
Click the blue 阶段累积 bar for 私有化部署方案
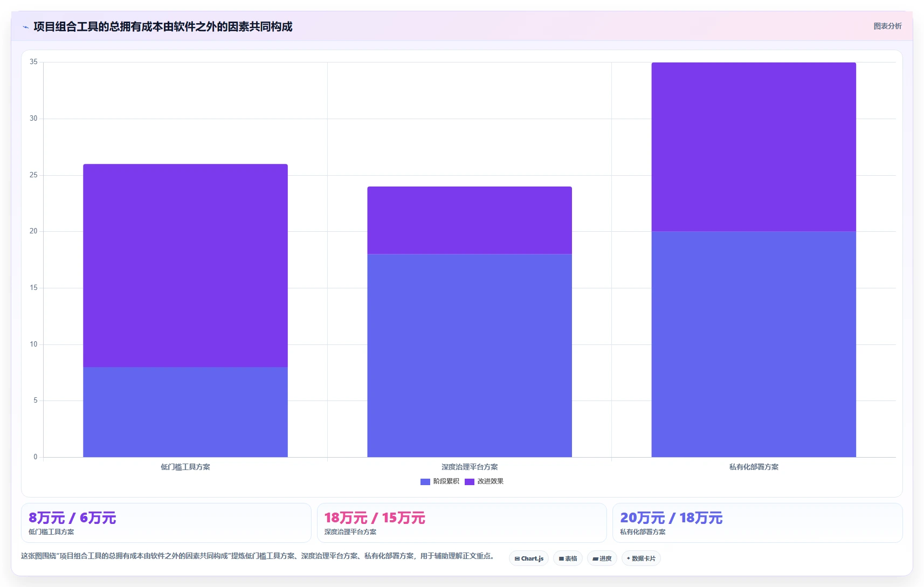754,344
